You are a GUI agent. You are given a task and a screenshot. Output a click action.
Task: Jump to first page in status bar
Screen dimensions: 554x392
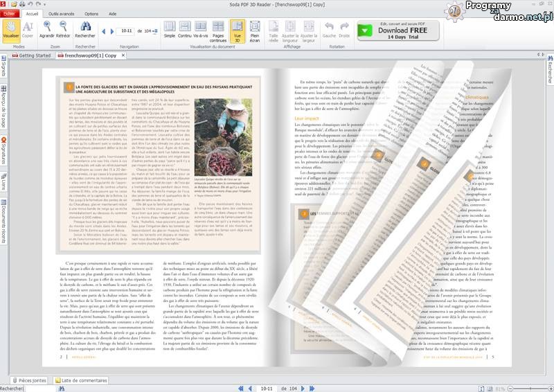(x=241, y=389)
